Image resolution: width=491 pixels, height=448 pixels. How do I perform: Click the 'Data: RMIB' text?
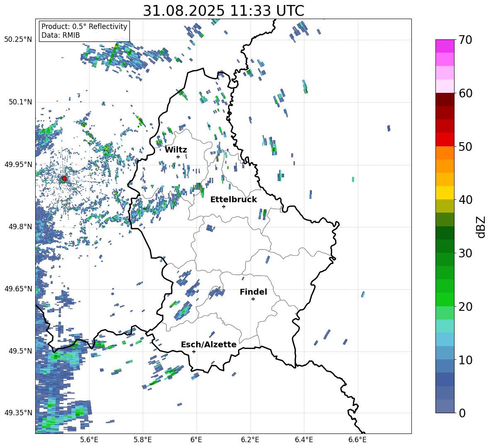(x=61, y=35)
